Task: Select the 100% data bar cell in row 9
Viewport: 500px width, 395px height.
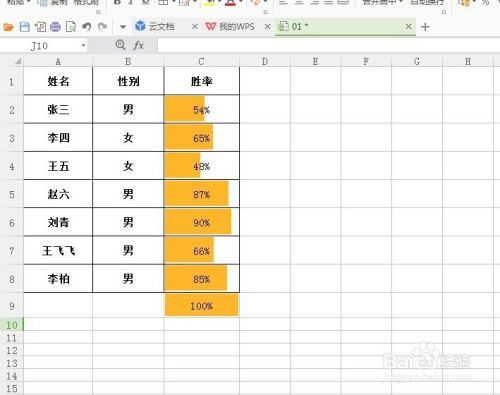Action: (201, 305)
